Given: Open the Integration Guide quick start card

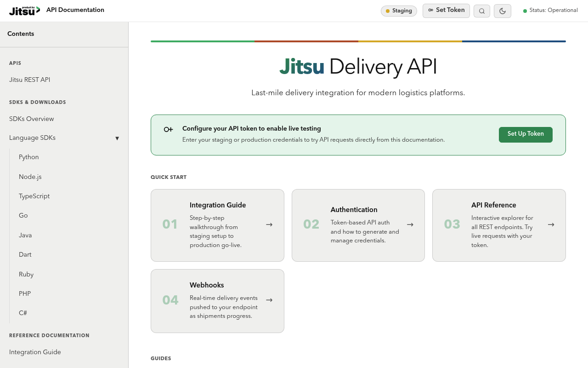Looking at the screenshot, I should click(x=217, y=225).
